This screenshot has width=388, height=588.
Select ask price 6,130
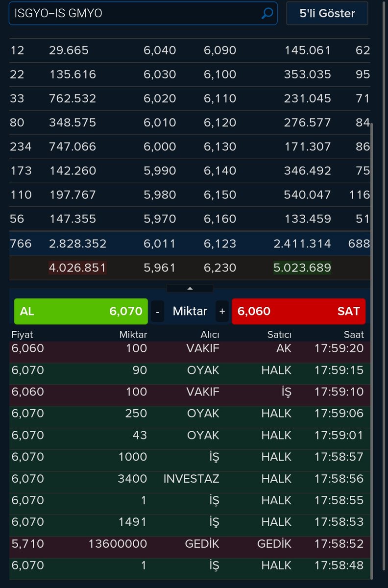[x=220, y=147]
